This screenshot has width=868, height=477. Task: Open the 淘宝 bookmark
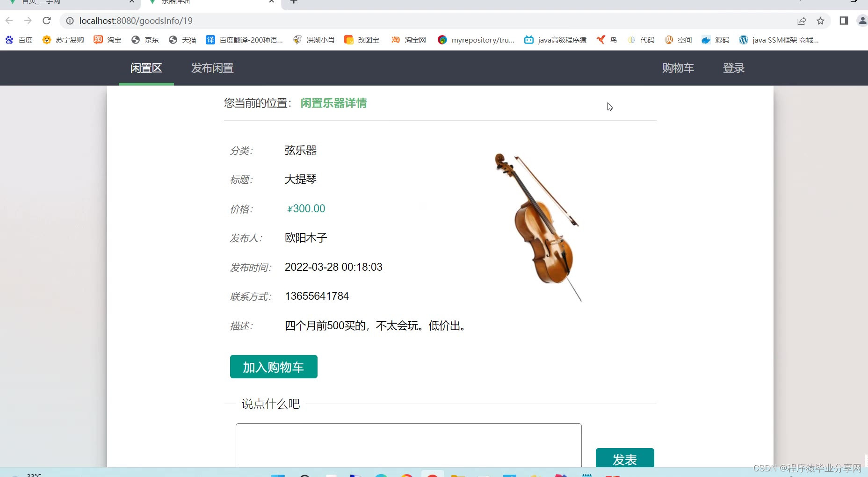108,40
